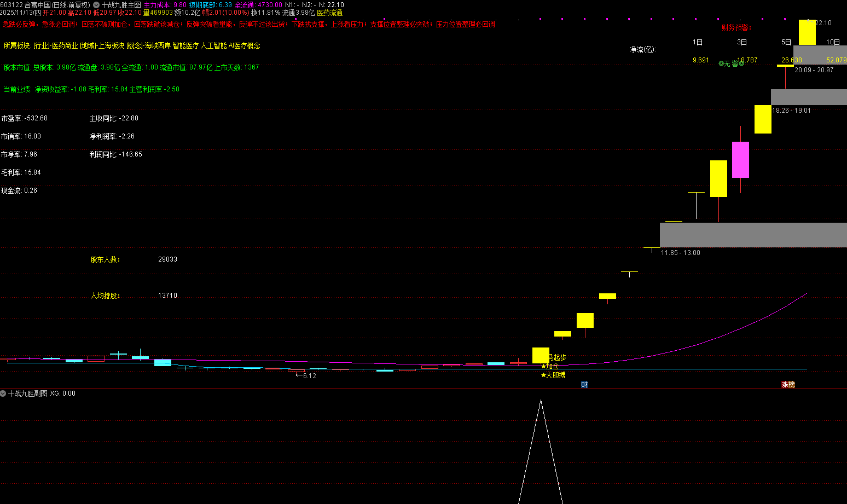Image resolution: width=847 pixels, height=504 pixels.
Task: Click the 11.85 - 13.00 gap range label
Action: coord(681,253)
